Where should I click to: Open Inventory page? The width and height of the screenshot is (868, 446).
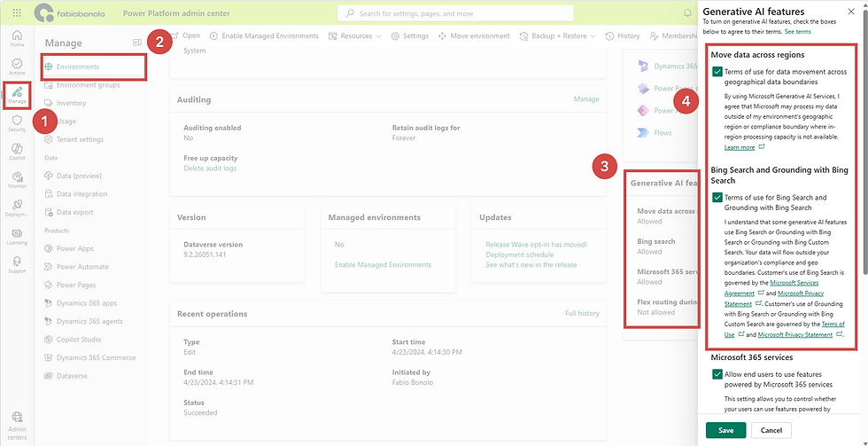pos(71,103)
